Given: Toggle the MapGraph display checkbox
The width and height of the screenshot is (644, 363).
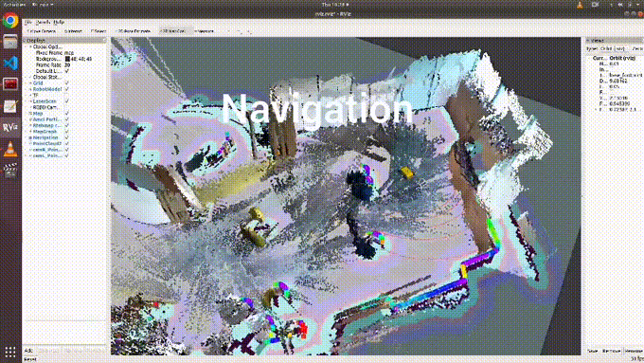Looking at the screenshot, I should point(67,132).
